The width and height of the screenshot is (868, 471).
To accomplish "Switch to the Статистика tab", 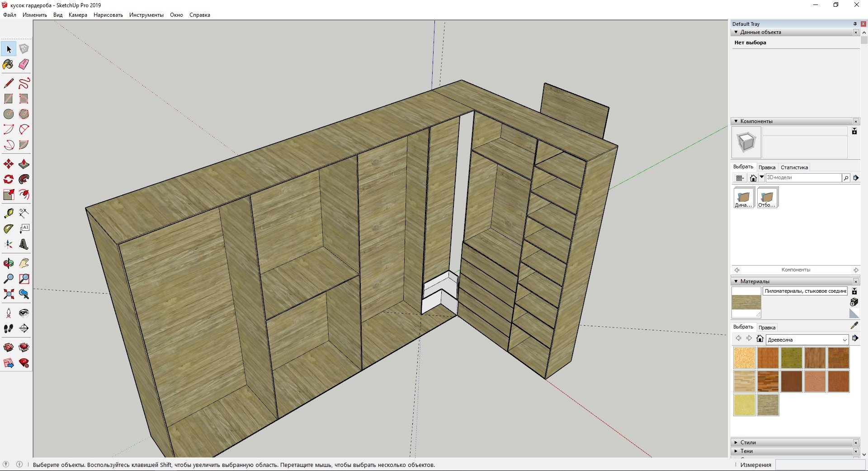I will [794, 167].
